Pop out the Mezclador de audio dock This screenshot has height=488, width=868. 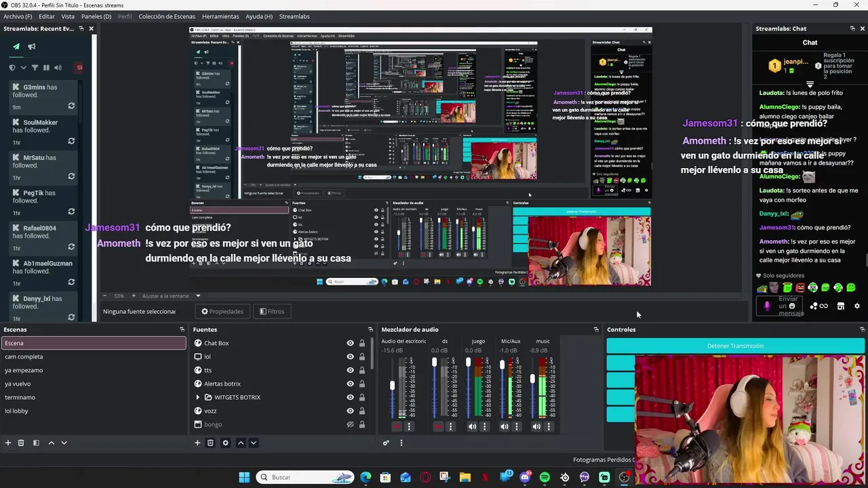[596, 329]
